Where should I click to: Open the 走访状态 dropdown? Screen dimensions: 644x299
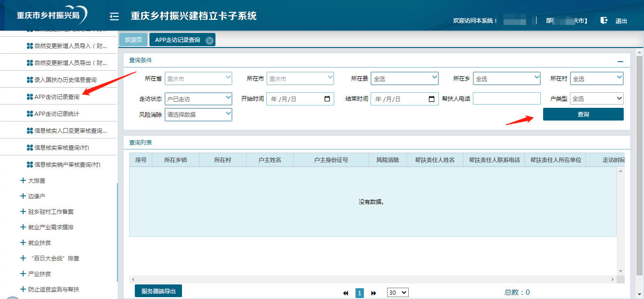click(198, 99)
